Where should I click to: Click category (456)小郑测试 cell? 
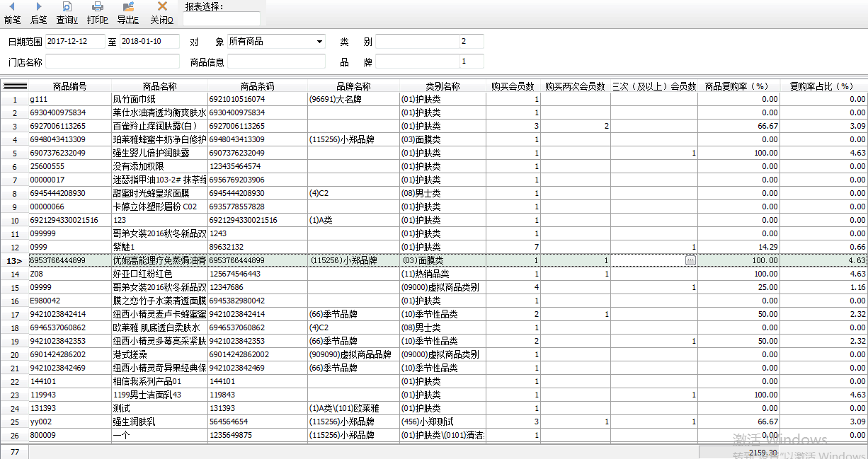pos(442,422)
